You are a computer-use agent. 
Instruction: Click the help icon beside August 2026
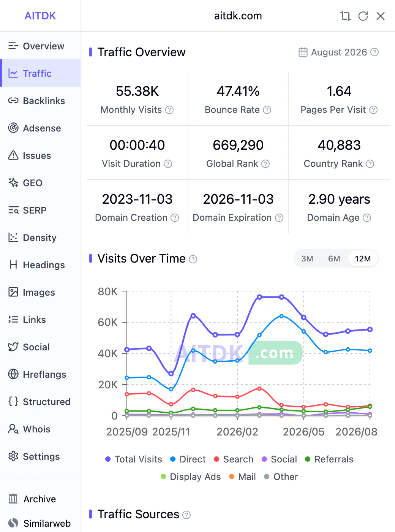[x=374, y=52]
